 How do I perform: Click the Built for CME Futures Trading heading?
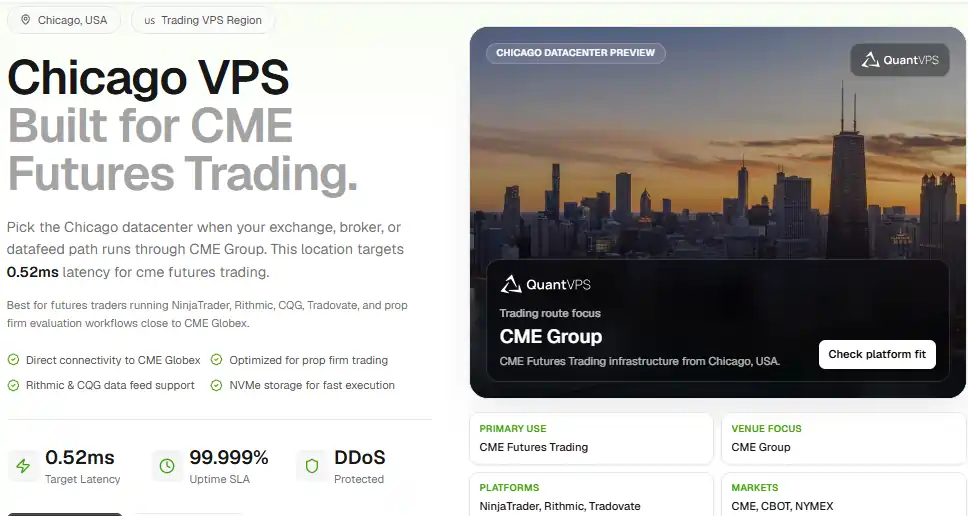pyautogui.click(x=183, y=150)
